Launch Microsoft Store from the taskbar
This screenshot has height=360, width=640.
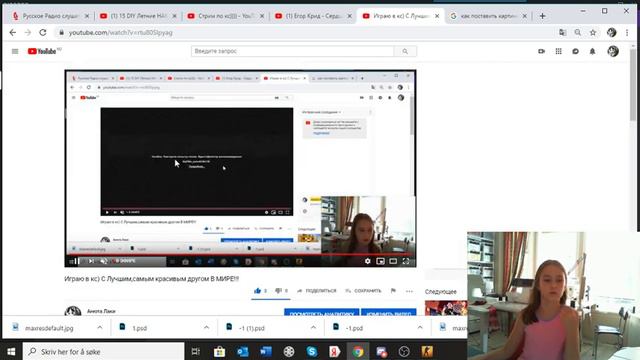[219, 351]
